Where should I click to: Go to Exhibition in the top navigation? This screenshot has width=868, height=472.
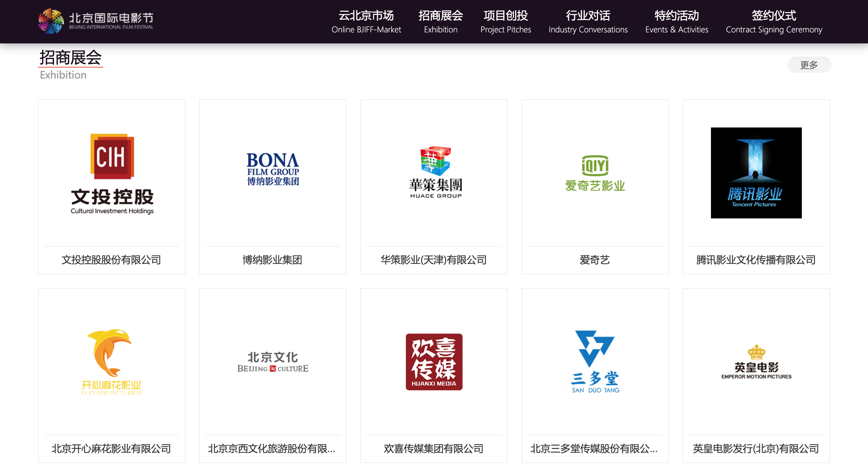[441, 22]
